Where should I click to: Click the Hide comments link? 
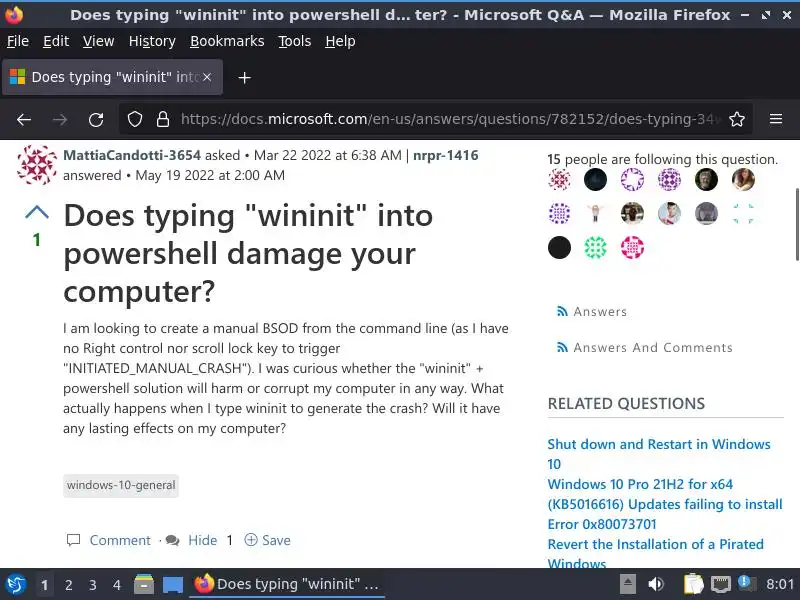pos(203,540)
